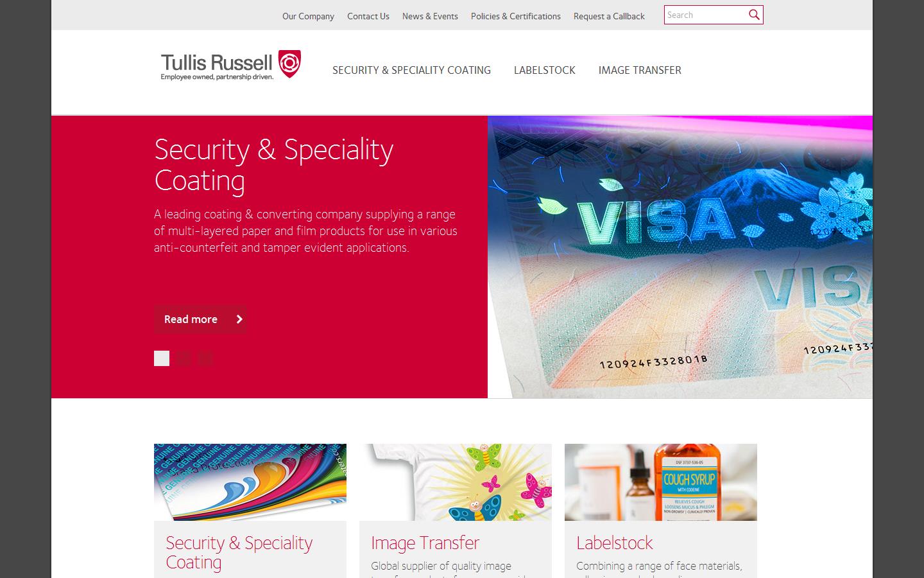Click the search magnifier icon
The height and width of the screenshot is (578, 924).
tap(754, 15)
